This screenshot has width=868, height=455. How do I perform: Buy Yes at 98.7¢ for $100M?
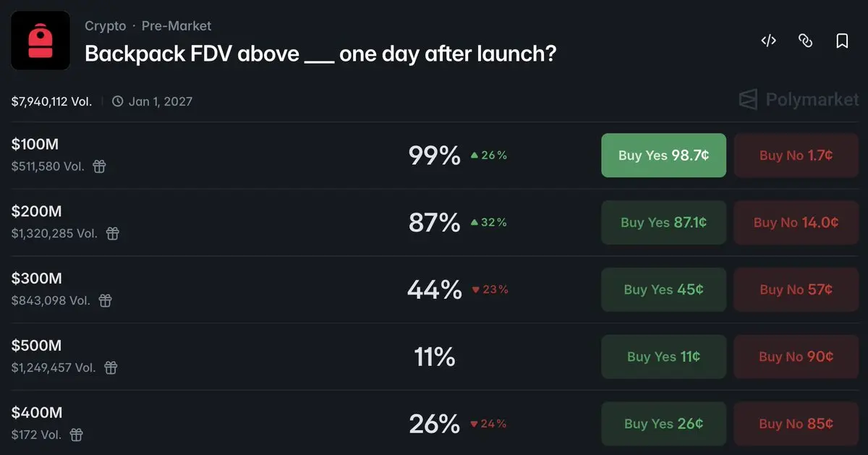point(663,156)
